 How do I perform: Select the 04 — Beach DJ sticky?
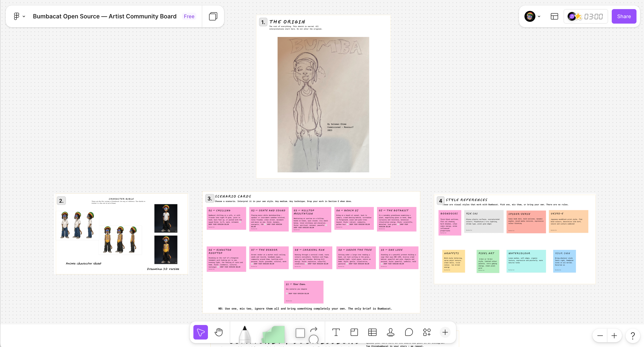point(354,218)
